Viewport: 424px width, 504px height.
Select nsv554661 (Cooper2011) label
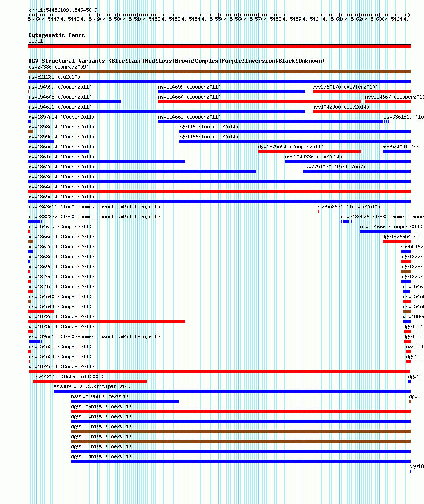(x=189, y=117)
